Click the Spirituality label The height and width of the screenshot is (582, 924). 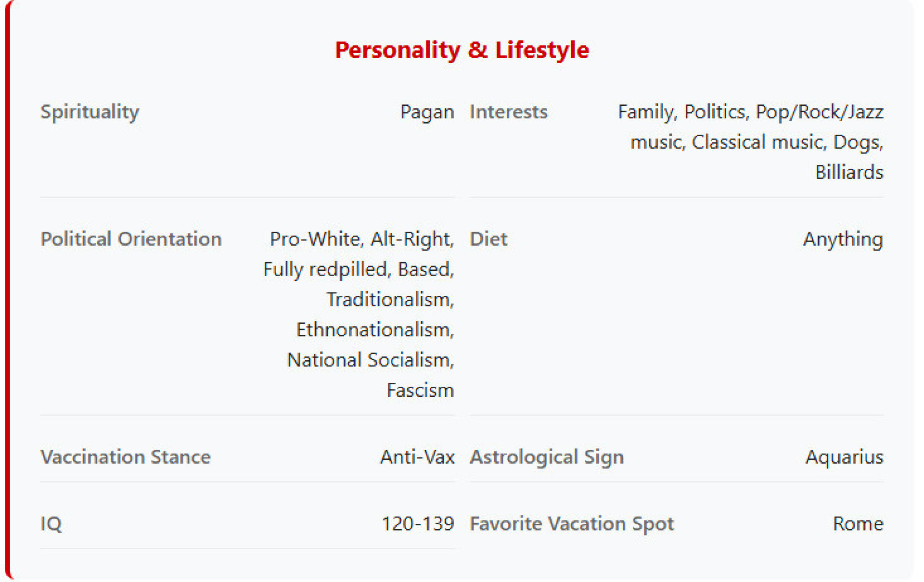pos(90,112)
